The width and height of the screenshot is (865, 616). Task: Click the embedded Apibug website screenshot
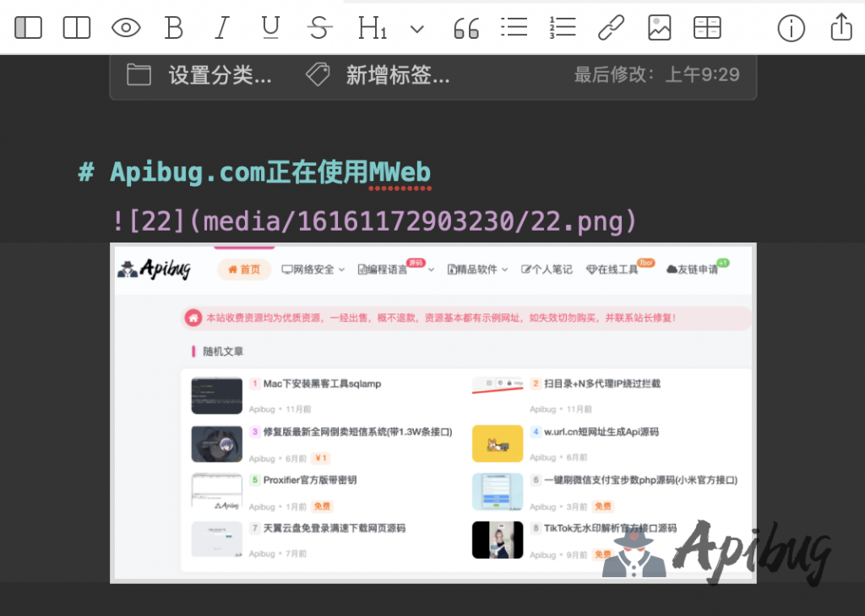click(432, 412)
